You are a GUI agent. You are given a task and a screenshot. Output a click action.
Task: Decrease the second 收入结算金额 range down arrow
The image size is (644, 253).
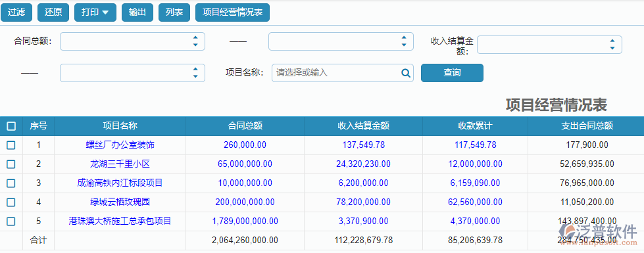coord(195,76)
